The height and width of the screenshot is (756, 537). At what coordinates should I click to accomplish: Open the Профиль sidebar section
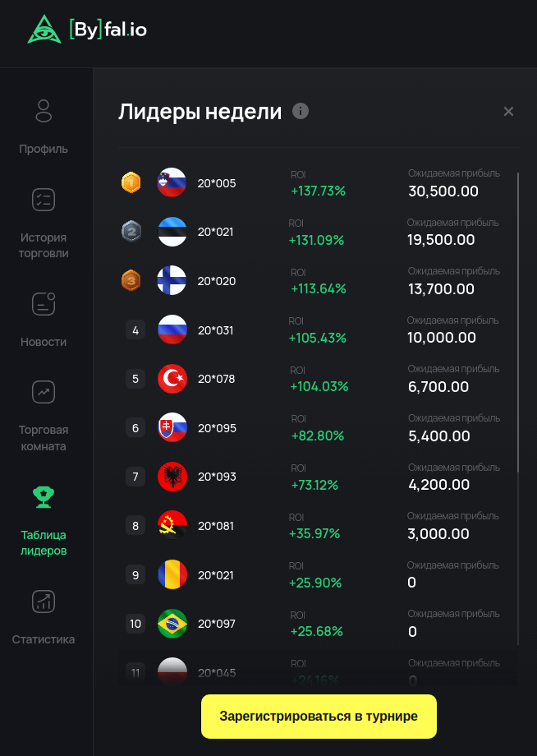(44, 111)
